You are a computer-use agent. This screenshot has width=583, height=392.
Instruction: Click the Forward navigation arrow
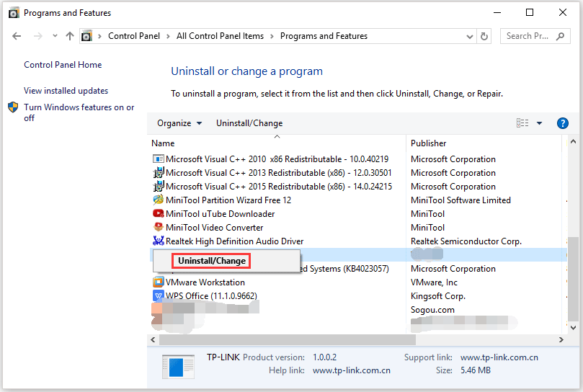tap(38, 36)
